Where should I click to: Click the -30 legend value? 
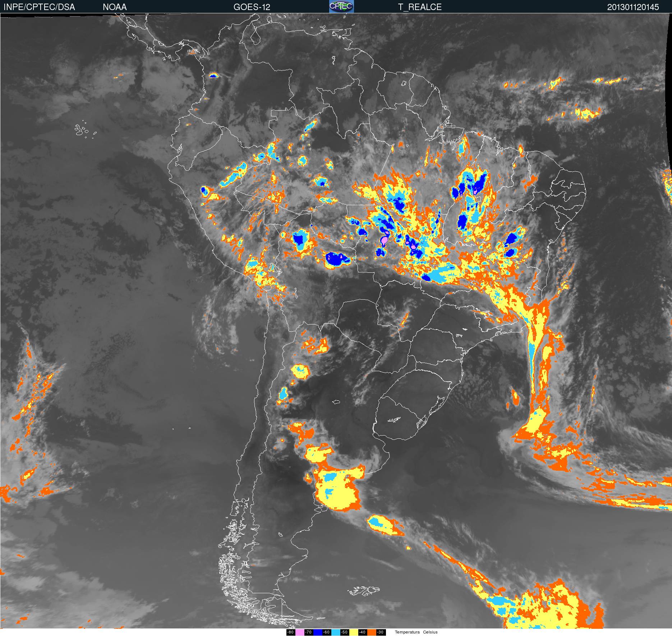381,632
